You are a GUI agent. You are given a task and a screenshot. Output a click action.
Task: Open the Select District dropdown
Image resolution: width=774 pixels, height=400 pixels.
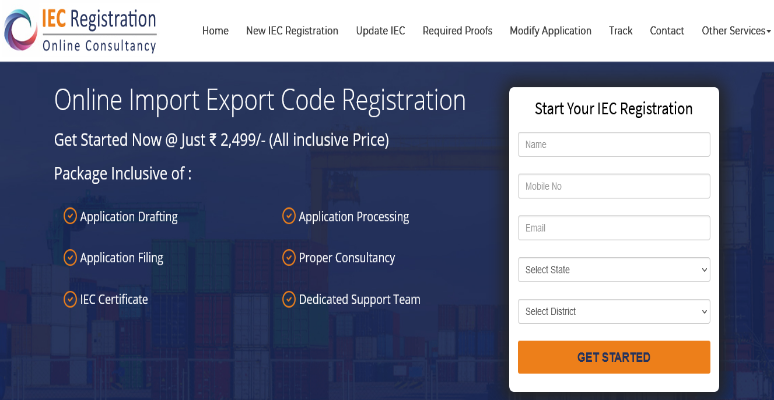[x=614, y=312]
